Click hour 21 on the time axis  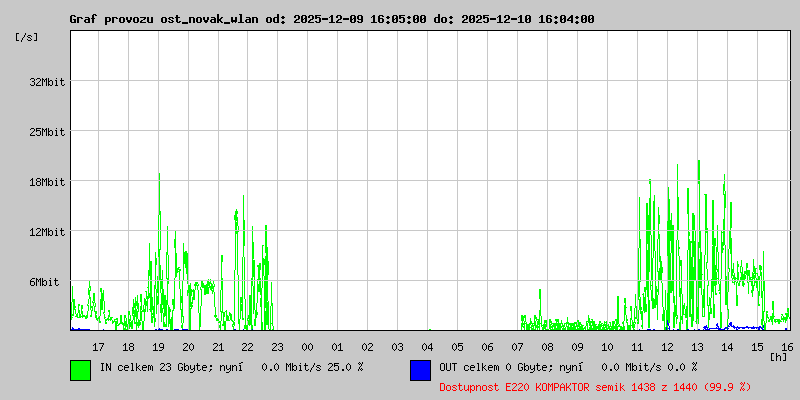[x=218, y=347]
